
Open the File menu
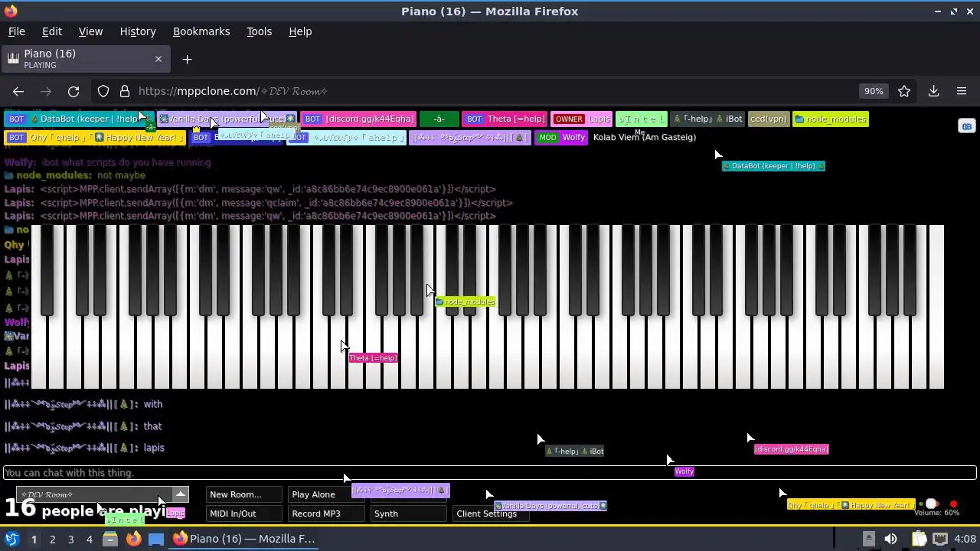[16, 31]
